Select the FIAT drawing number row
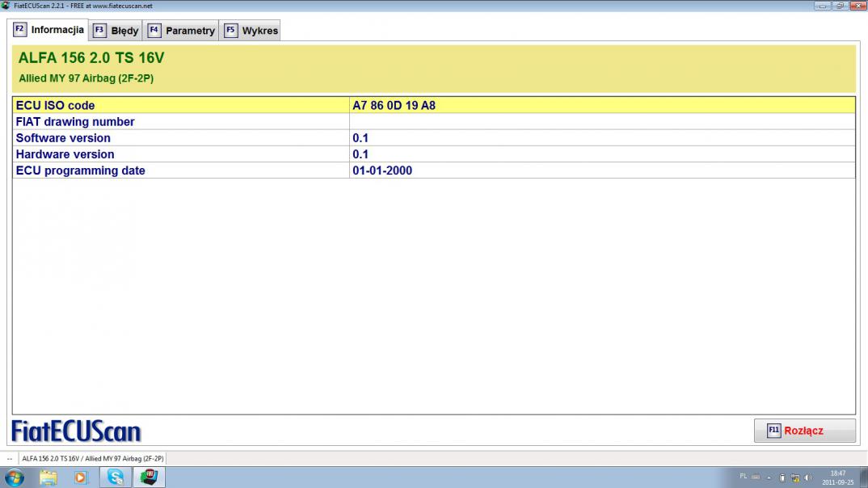The image size is (868, 488). (x=434, y=122)
